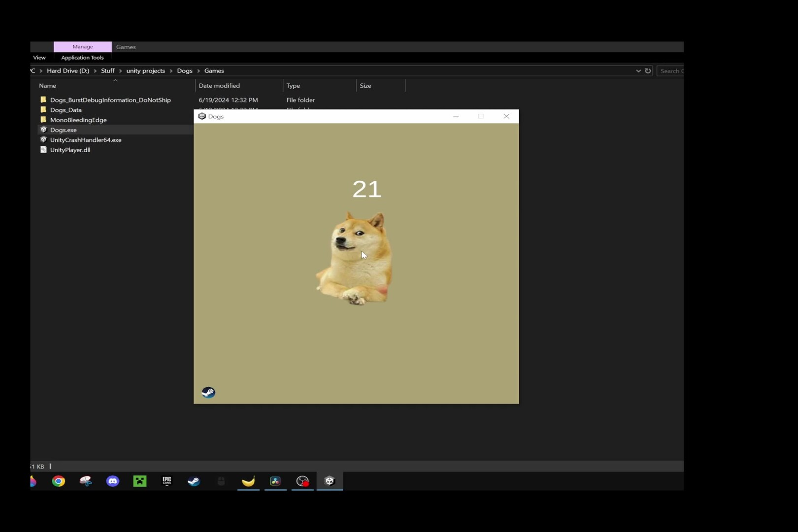Refresh the Games folder listing
Image resolution: width=798 pixels, height=532 pixels.
(x=648, y=71)
